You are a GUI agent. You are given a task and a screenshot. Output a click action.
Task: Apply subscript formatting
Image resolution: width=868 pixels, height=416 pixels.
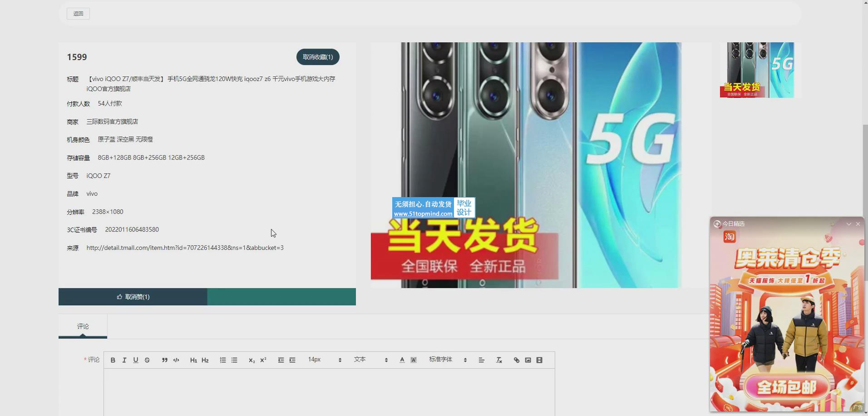click(x=252, y=360)
